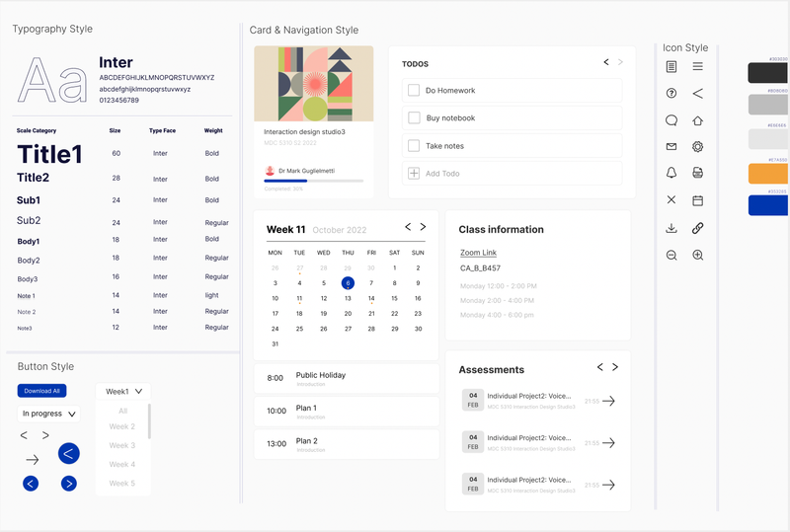The height and width of the screenshot is (532, 790).
Task: Click the zoom out magnifier icon
Action: (x=671, y=256)
